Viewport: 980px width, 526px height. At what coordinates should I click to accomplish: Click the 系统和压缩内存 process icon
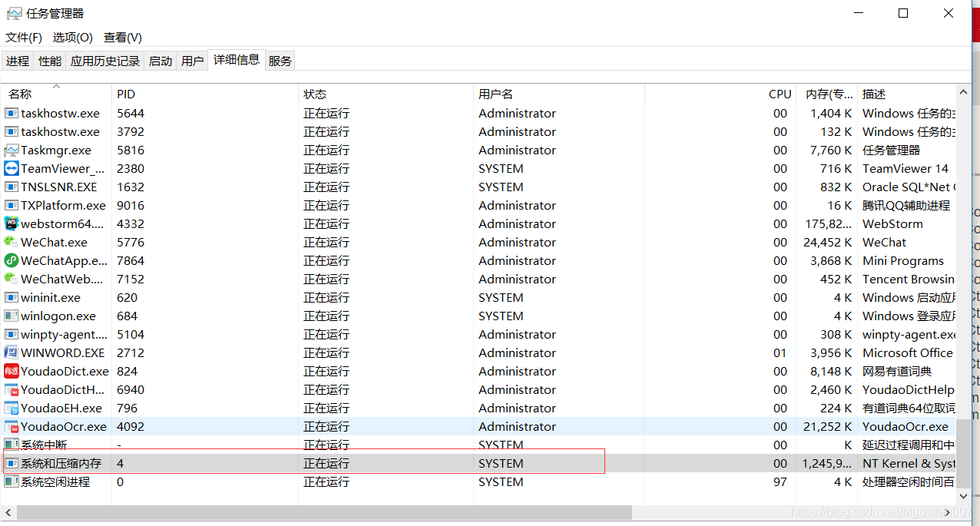tap(12, 463)
